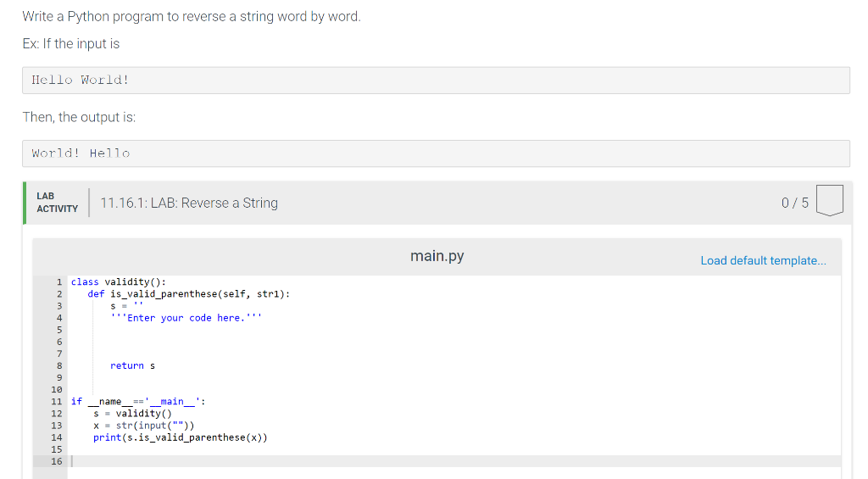The image size is (868, 479).
Task: Click the 'print(s.is_valid_parenthese(x))' line
Action: click(181, 437)
